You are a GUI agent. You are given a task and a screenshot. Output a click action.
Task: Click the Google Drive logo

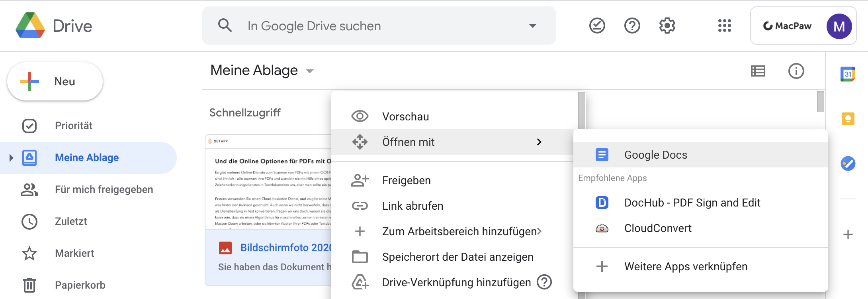(30, 26)
